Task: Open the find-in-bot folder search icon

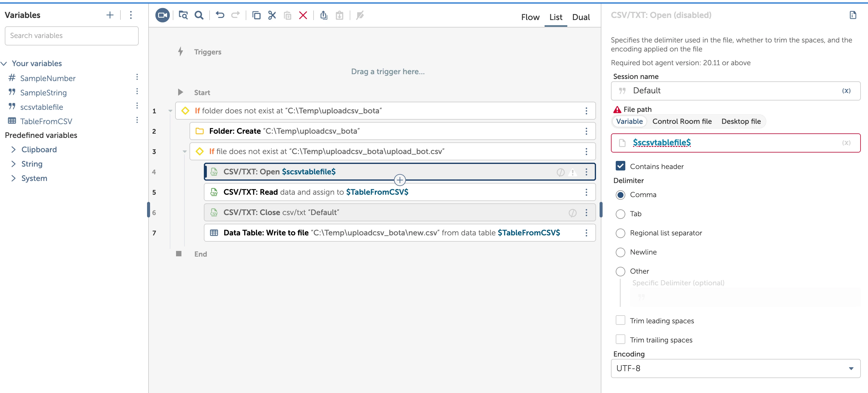Action: pyautogui.click(x=183, y=15)
